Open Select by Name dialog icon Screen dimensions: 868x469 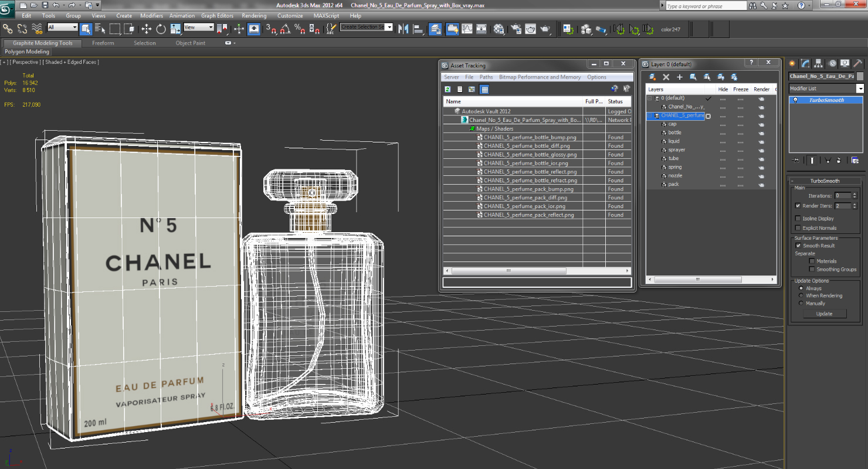click(100, 28)
